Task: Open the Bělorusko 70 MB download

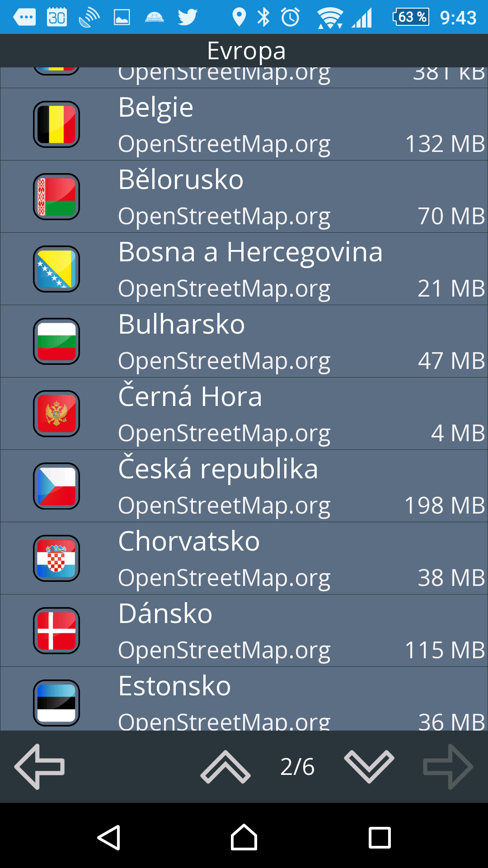Action: click(244, 197)
